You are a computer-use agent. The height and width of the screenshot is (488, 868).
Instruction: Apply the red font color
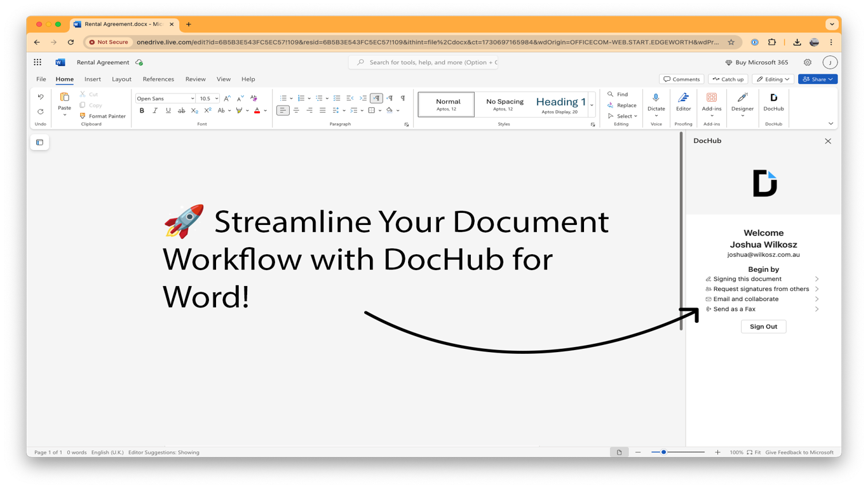click(257, 111)
